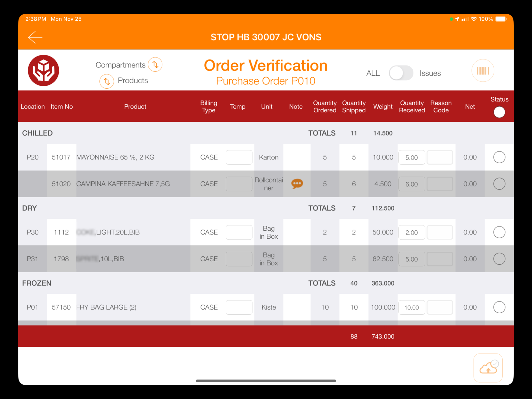
Task: Edit Temp field for item 1798
Action: (x=239, y=259)
